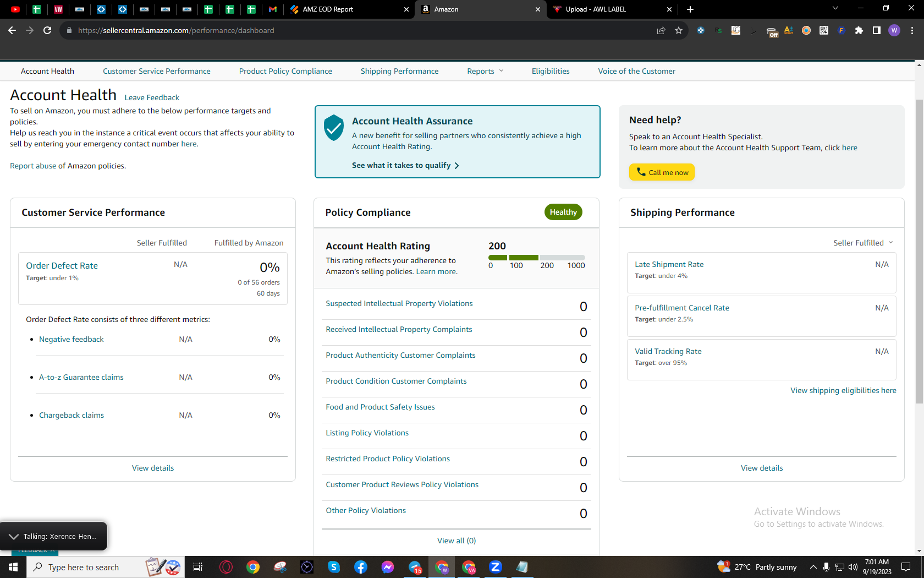Focus the browser address bar URL
The image size is (924, 578).
(176, 30)
